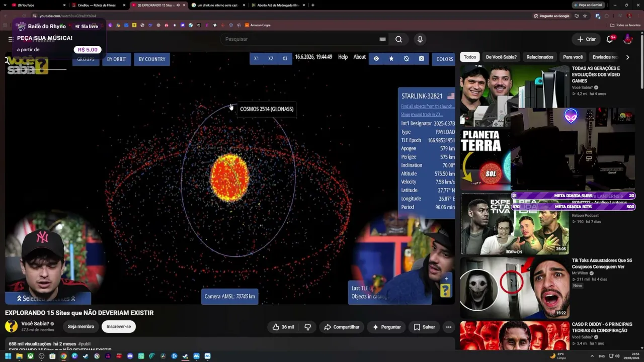Click the Você Sabia channel avatar
Viewport: 644px width, 362px height.
coord(11,326)
